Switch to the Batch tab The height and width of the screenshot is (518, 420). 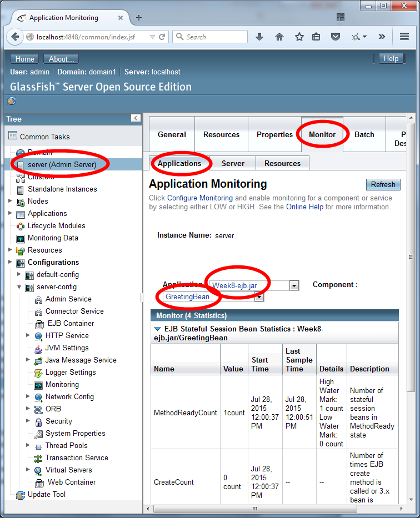[x=364, y=134]
